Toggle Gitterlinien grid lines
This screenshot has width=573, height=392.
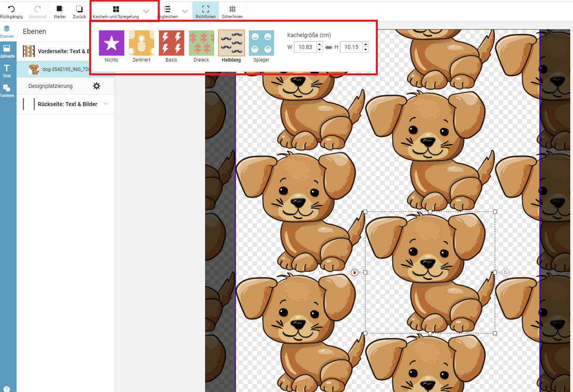click(232, 11)
